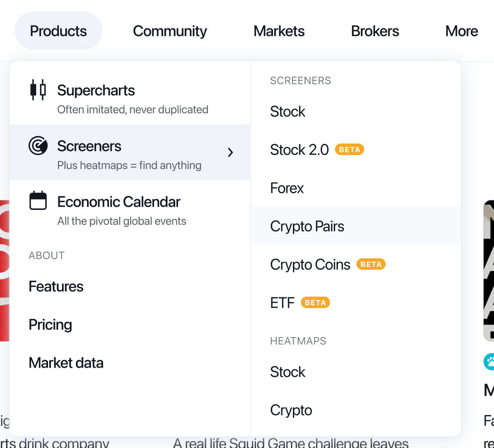This screenshot has width=494, height=448.
Task: Expand the Screeners submenu chevron
Action: point(231,152)
